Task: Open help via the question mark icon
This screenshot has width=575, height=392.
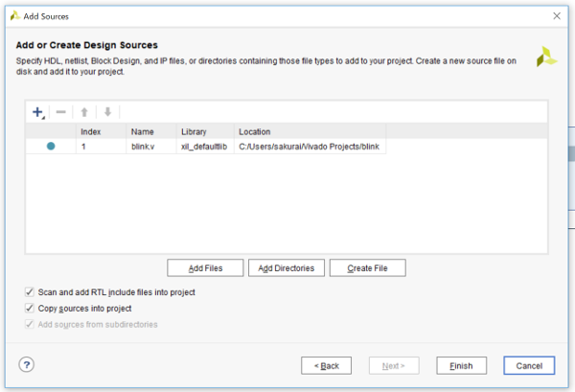Action: [x=27, y=364]
